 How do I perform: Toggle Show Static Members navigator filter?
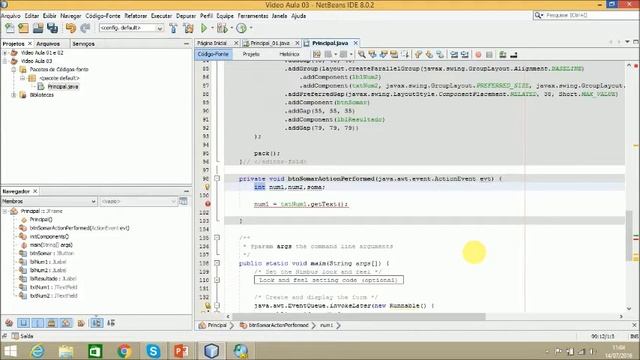click(37, 323)
